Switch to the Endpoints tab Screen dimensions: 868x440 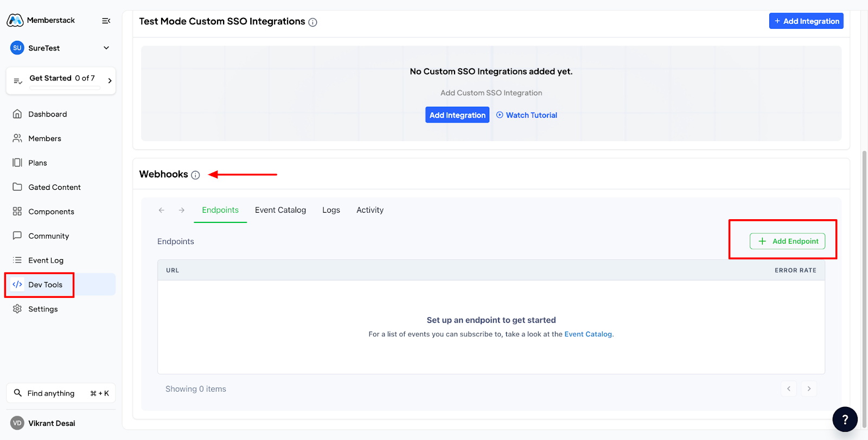click(x=220, y=210)
